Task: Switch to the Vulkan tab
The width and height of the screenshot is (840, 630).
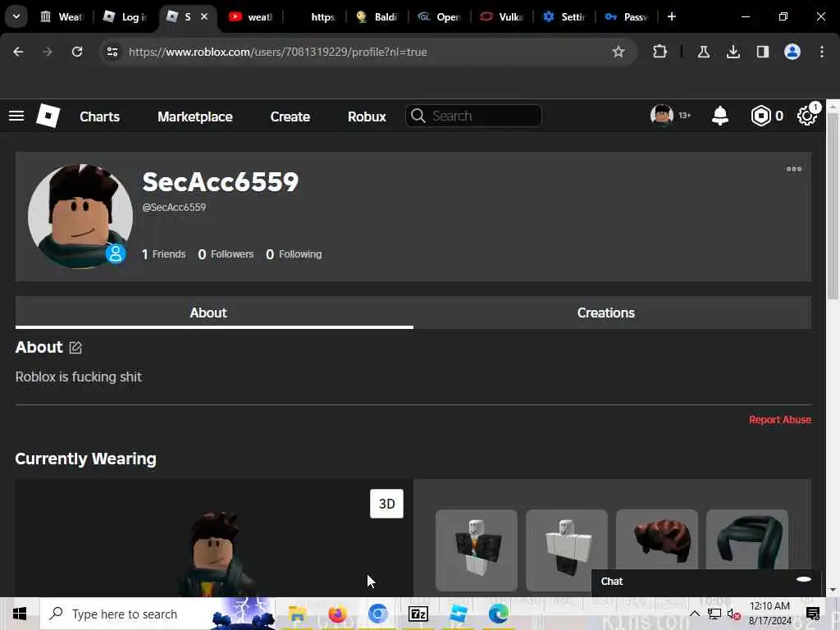Action: 501,16
